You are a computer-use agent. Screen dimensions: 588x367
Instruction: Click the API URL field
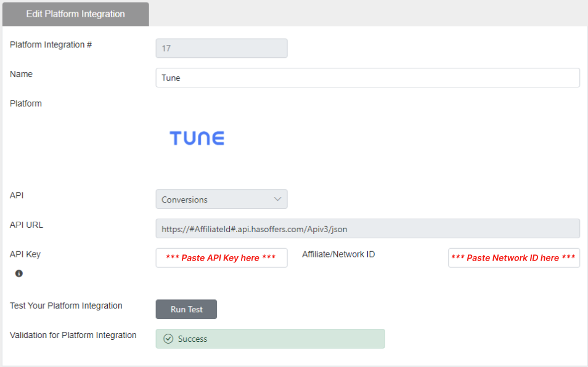tap(367, 228)
